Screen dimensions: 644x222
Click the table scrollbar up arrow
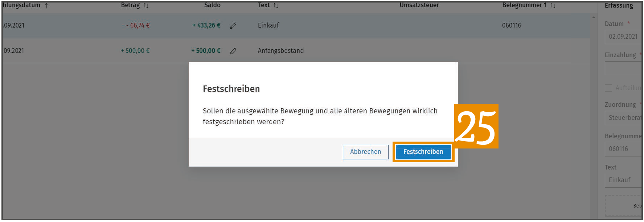tap(594, 17)
